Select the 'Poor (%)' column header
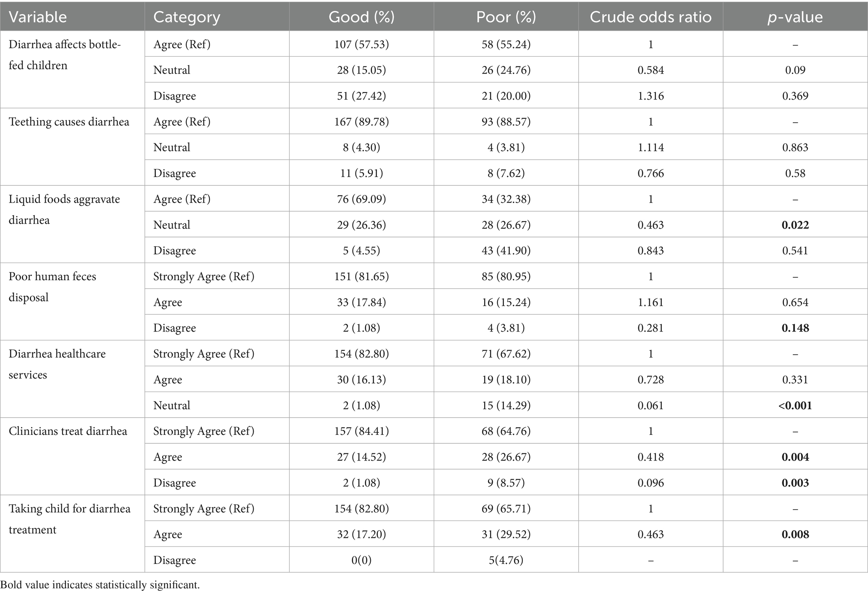Viewport: 868px width, 595px height. [x=506, y=17]
